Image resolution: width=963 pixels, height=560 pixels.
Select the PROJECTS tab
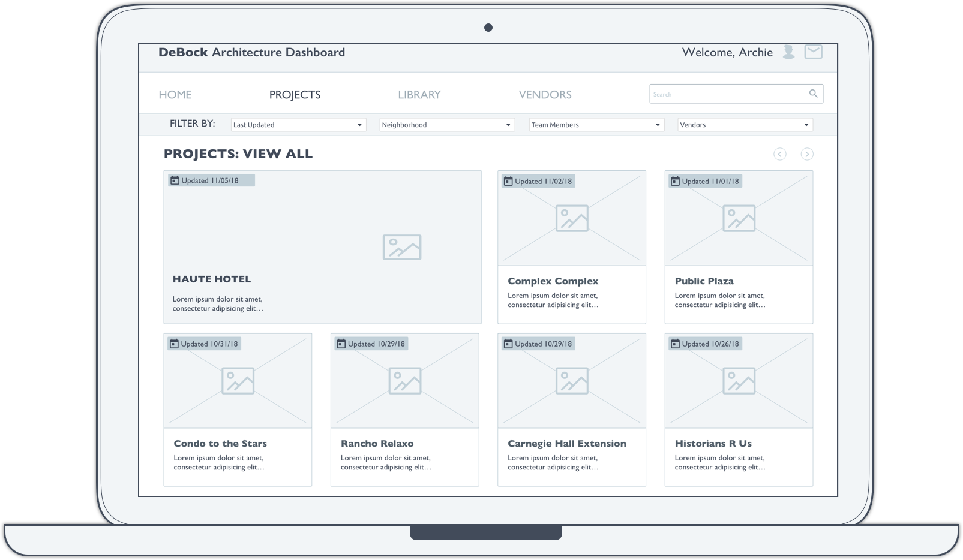[295, 95]
